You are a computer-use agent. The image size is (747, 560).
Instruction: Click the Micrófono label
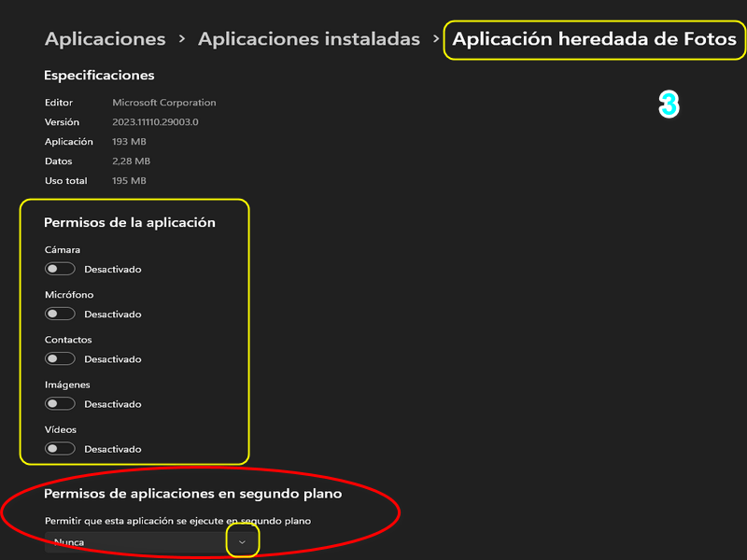(69, 295)
